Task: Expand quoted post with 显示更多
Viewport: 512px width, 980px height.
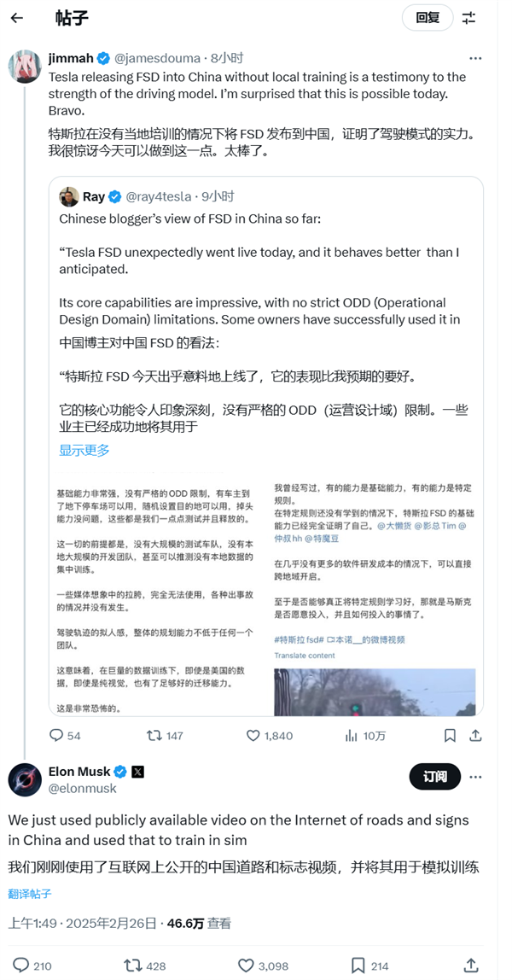Action: 84,450
